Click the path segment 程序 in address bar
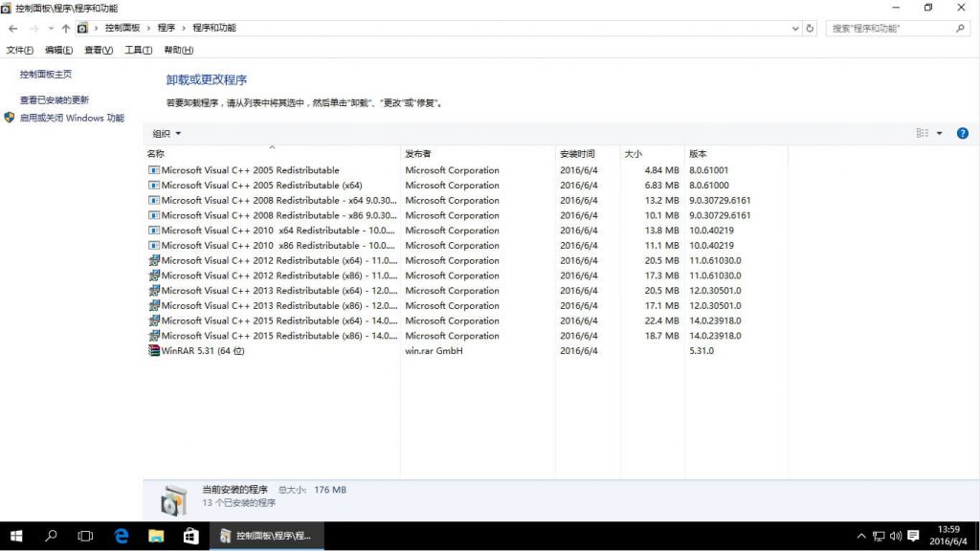This screenshot has width=980, height=551. coord(167,28)
